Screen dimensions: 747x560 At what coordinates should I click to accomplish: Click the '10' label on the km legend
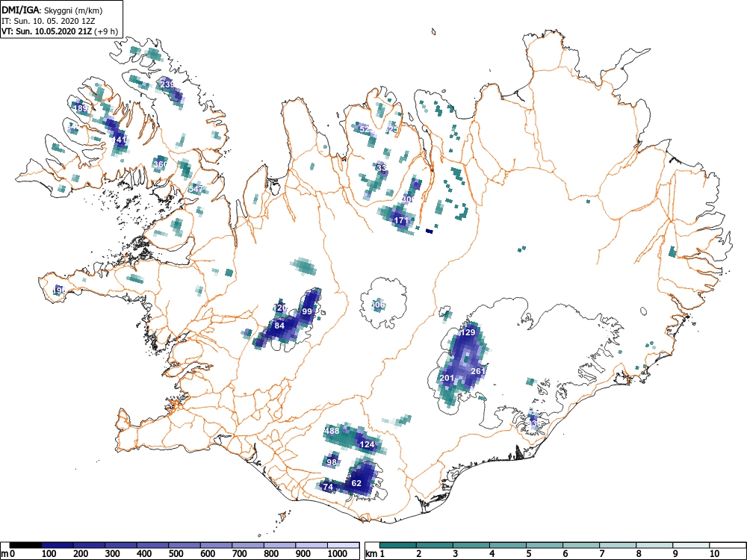pos(714,554)
